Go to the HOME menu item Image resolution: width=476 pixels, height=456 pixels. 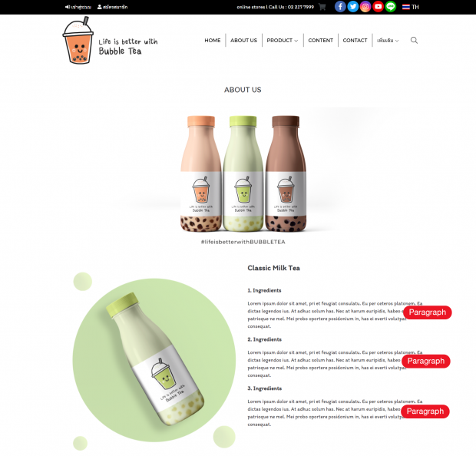point(213,41)
